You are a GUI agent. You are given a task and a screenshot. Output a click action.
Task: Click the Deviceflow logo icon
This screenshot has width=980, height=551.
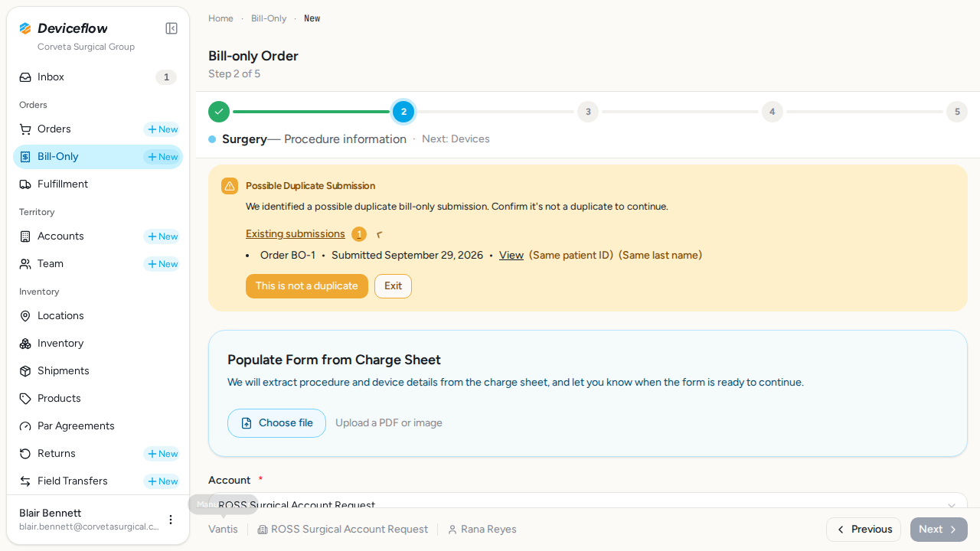(x=25, y=28)
